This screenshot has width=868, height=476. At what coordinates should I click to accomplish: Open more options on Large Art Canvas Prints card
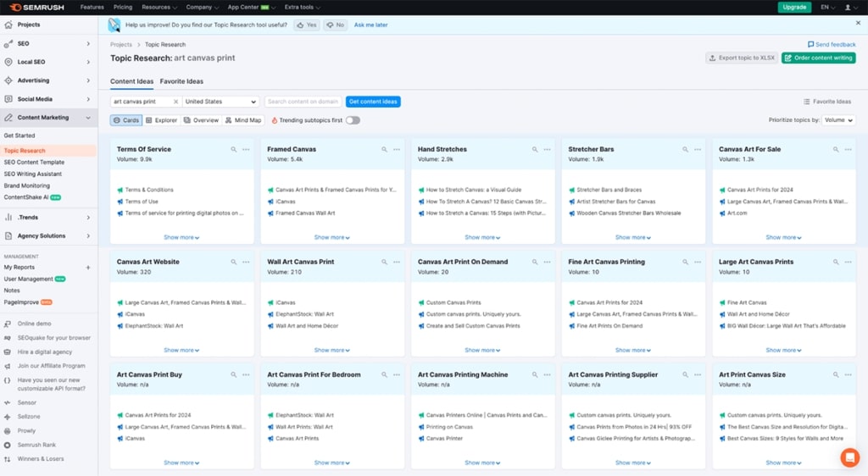[x=848, y=262]
